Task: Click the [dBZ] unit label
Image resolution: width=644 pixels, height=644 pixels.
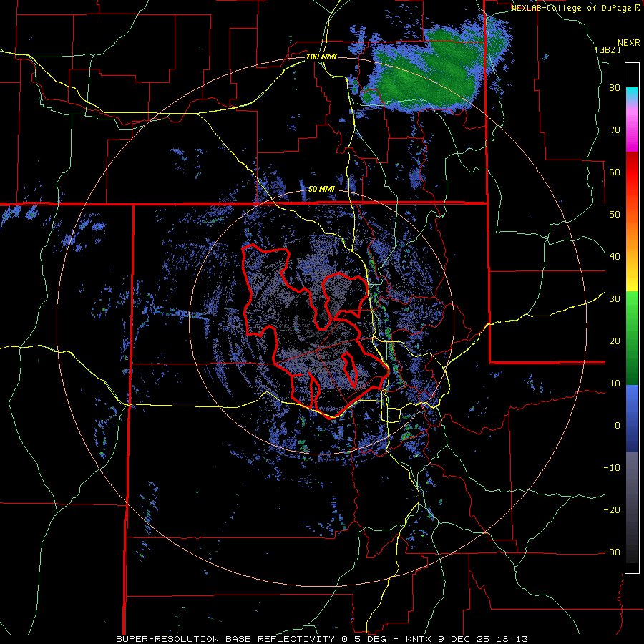Action: (608, 49)
